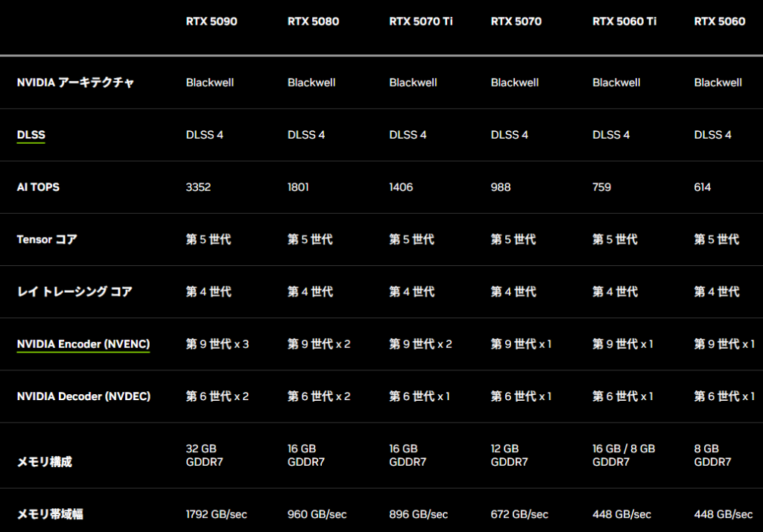Click the 16 GB / 8 GB GDDR7 cell

coord(624,455)
